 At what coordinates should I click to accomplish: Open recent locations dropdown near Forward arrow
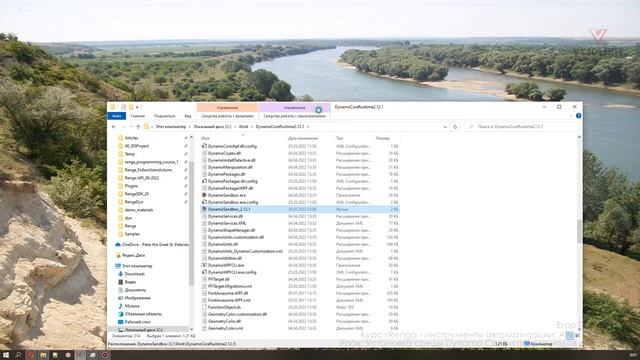[x=131, y=127]
